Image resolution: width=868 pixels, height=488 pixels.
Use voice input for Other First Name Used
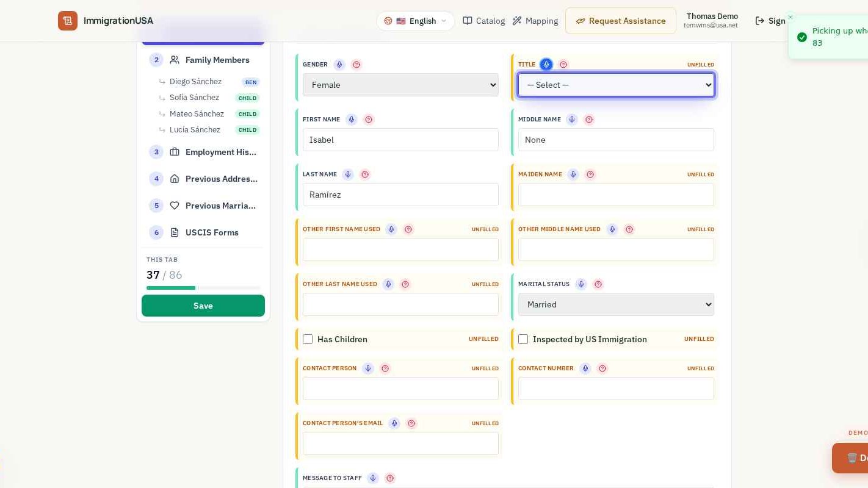click(x=391, y=229)
